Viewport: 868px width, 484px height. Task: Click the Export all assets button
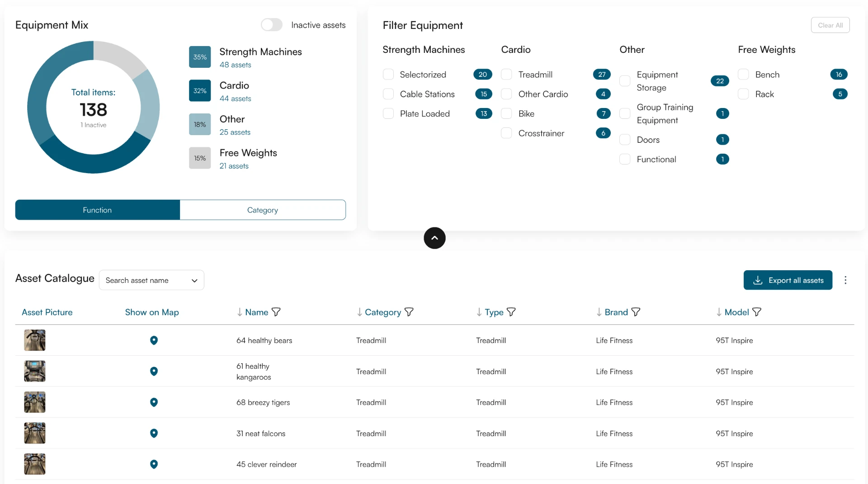[x=788, y=280]
